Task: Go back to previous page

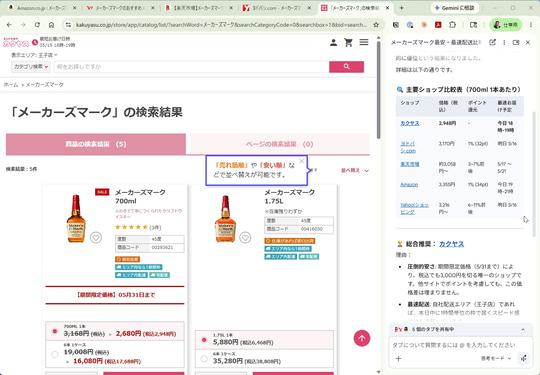Action: [9, 25]
